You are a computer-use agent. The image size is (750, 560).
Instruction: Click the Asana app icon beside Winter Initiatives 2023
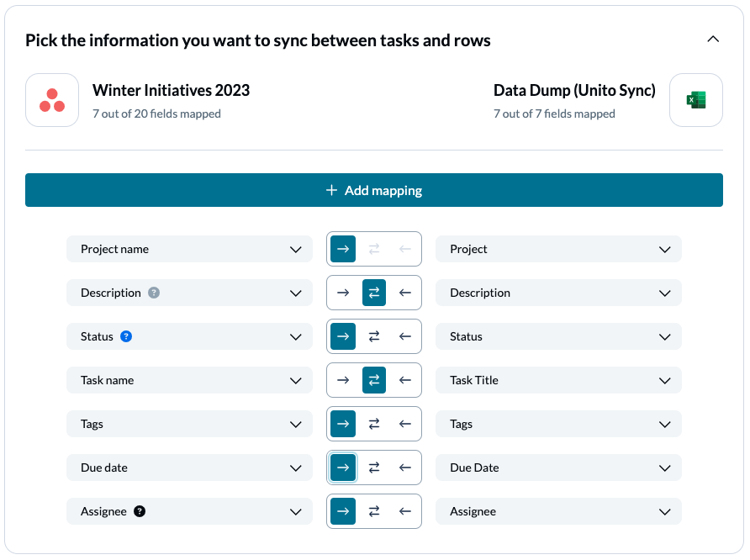pyautogui.click(x=51, y=100)
